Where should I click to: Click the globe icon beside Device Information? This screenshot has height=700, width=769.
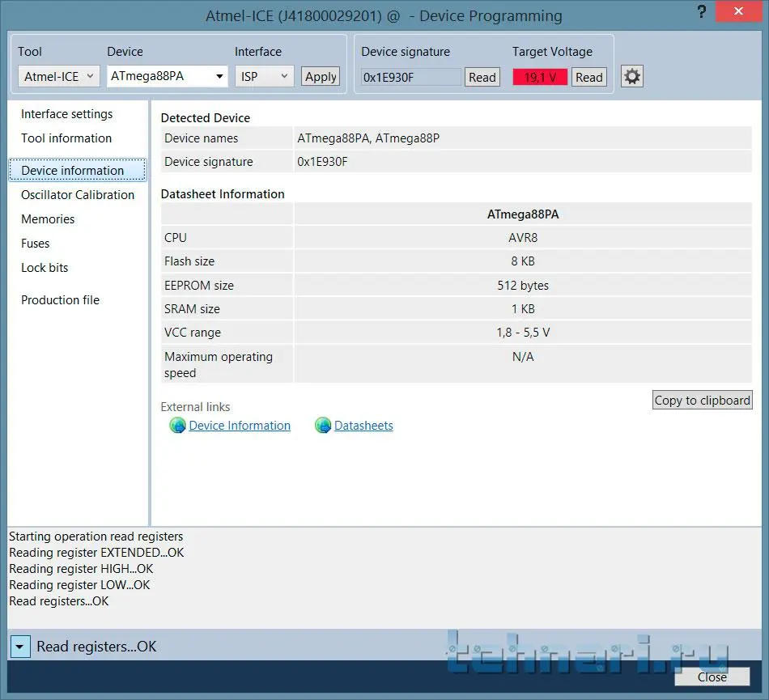pos(177,425)
